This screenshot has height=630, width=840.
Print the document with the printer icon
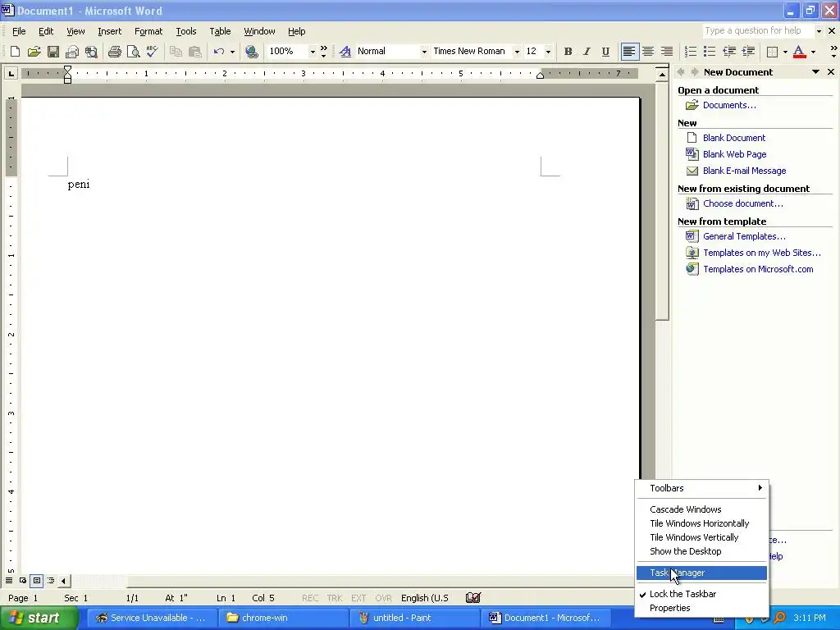pos(114,52)
